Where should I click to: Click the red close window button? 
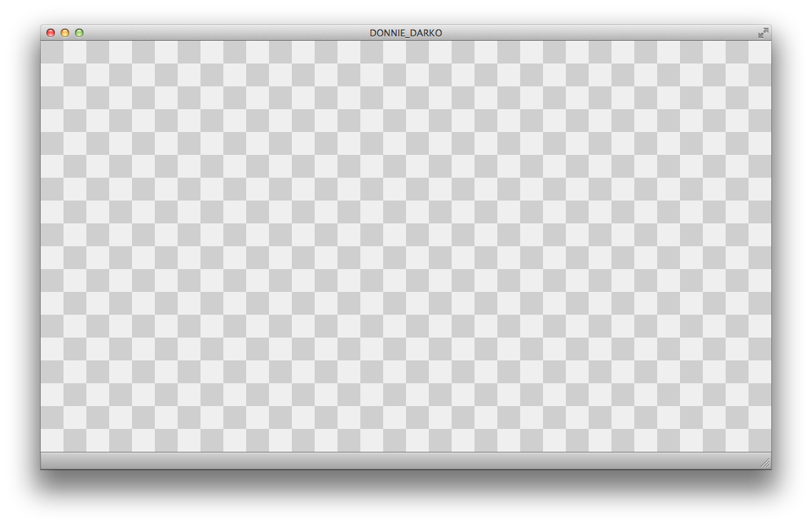tap(51, 33)
